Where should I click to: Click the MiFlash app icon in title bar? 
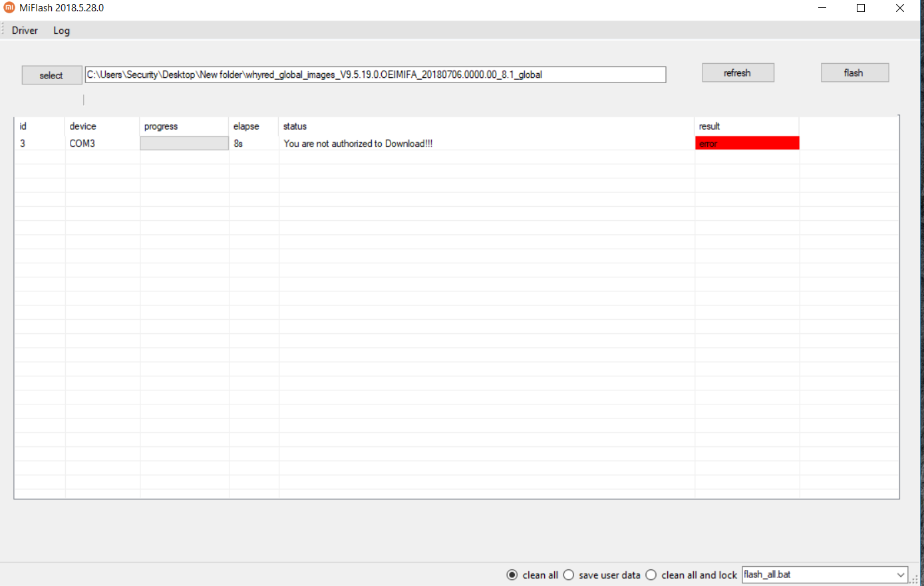click(9, 8)
